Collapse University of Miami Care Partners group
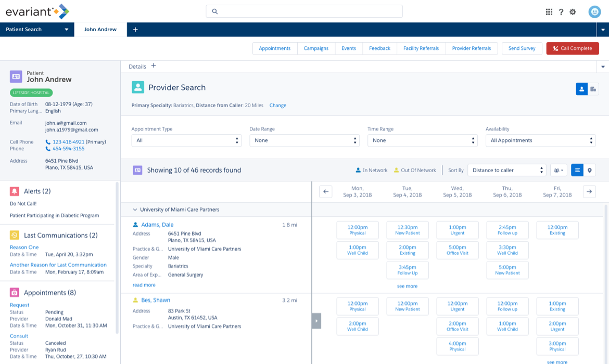609x364 pixels. (135, 210)
